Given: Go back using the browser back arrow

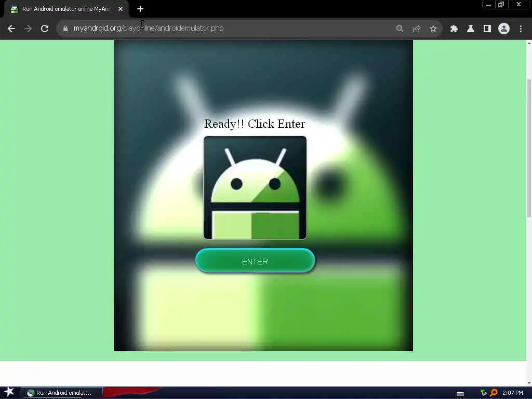Looking at the screenshot, I should tap(11, 29).
